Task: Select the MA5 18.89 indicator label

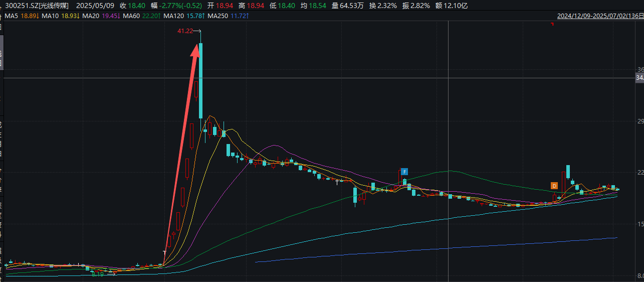Action: point(22,17)
